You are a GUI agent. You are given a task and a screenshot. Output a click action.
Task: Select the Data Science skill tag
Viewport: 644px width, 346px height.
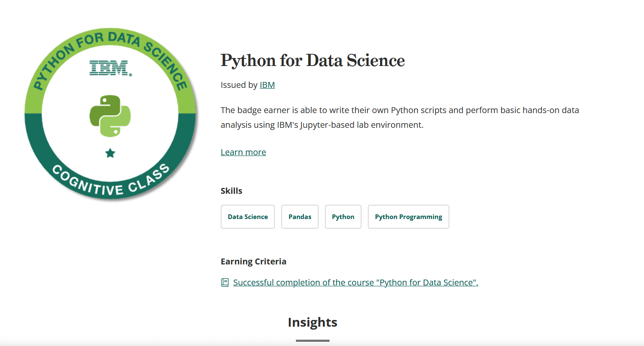pyautogui.click(x=248, y=217)
